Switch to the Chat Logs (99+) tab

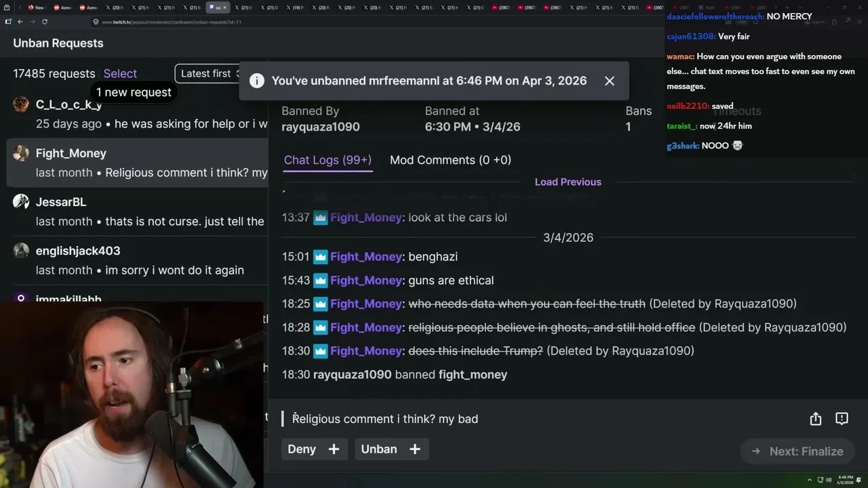[328, 160]
